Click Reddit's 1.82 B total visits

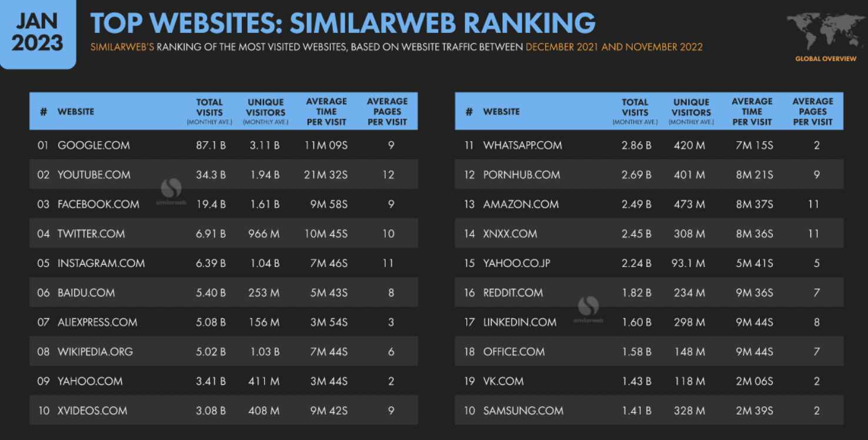coord(636,292)
